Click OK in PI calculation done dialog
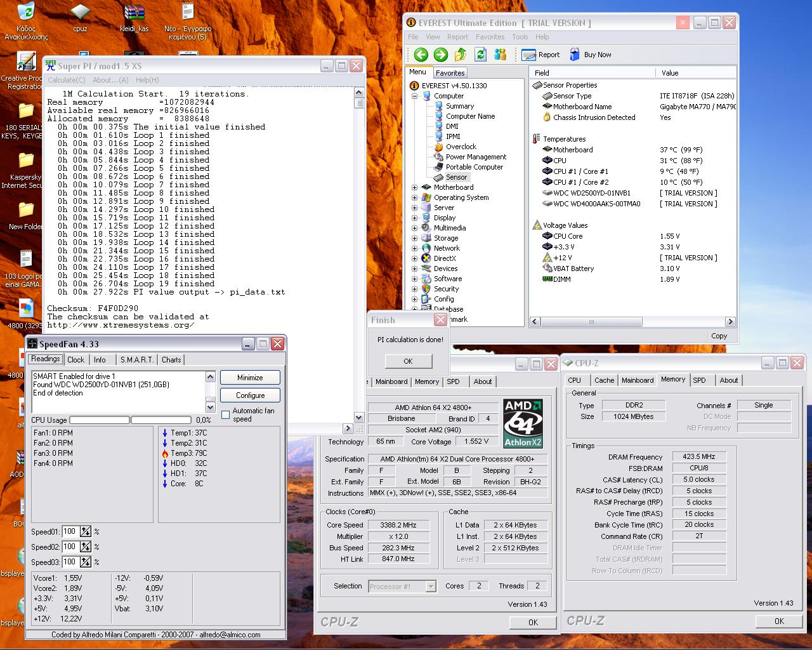This screenshot has height=650, width=812. click(x=408, y=361)
